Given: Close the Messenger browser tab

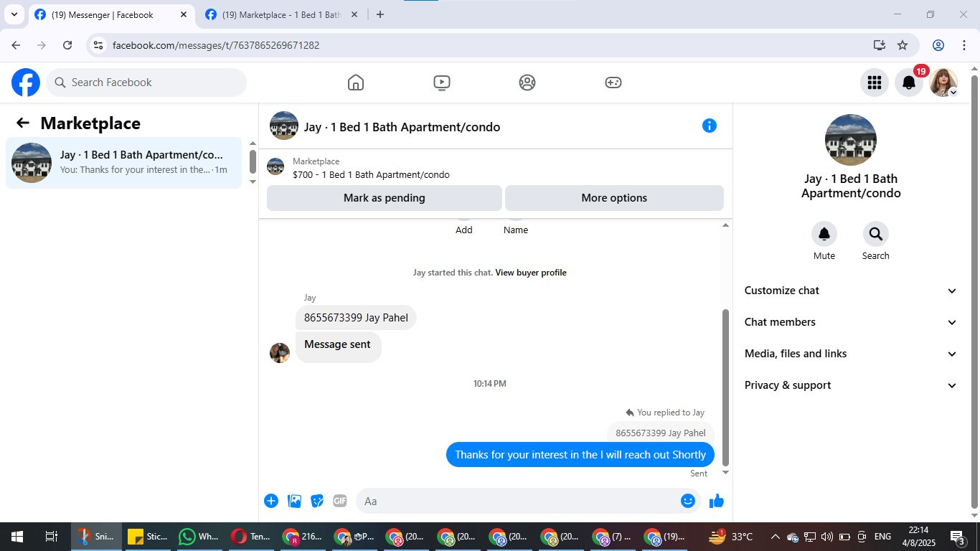Looking at the screenshot, I should pos(184,14).
